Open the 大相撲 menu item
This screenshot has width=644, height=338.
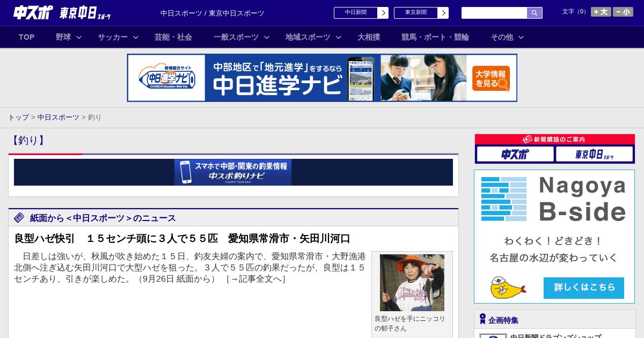369,37
